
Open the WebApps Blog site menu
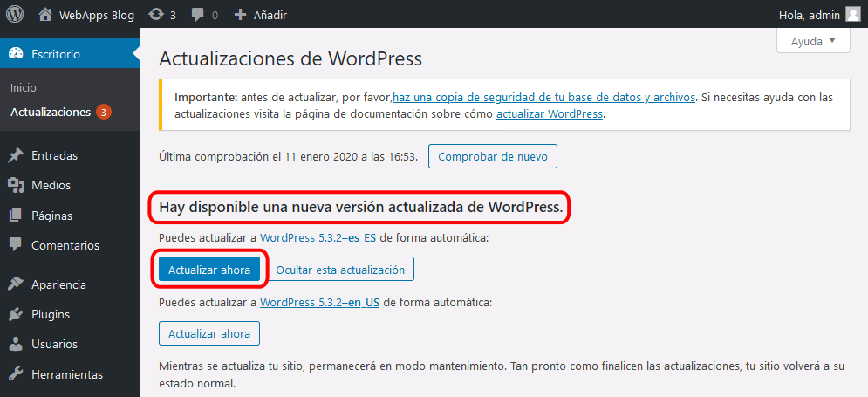(x=87, y=15)
